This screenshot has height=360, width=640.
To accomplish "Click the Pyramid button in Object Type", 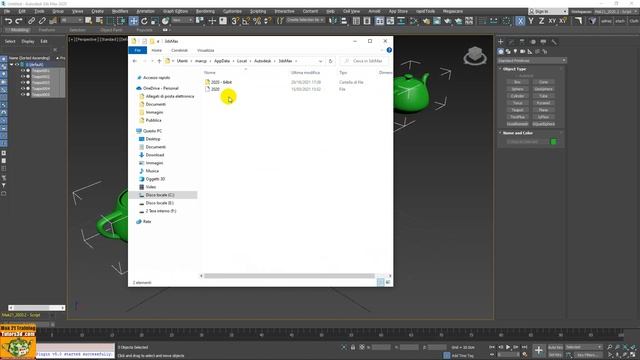I will (x=543, y=103).
